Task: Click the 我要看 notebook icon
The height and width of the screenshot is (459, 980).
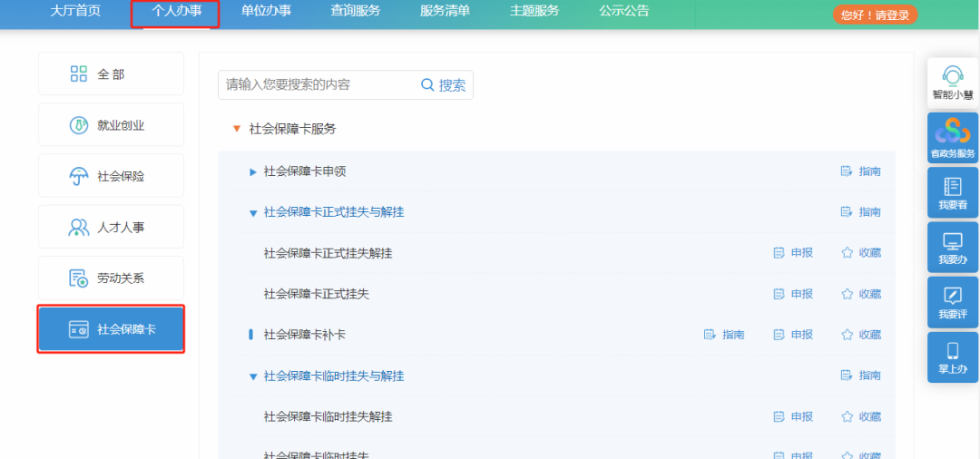Action: coord(953,186)
